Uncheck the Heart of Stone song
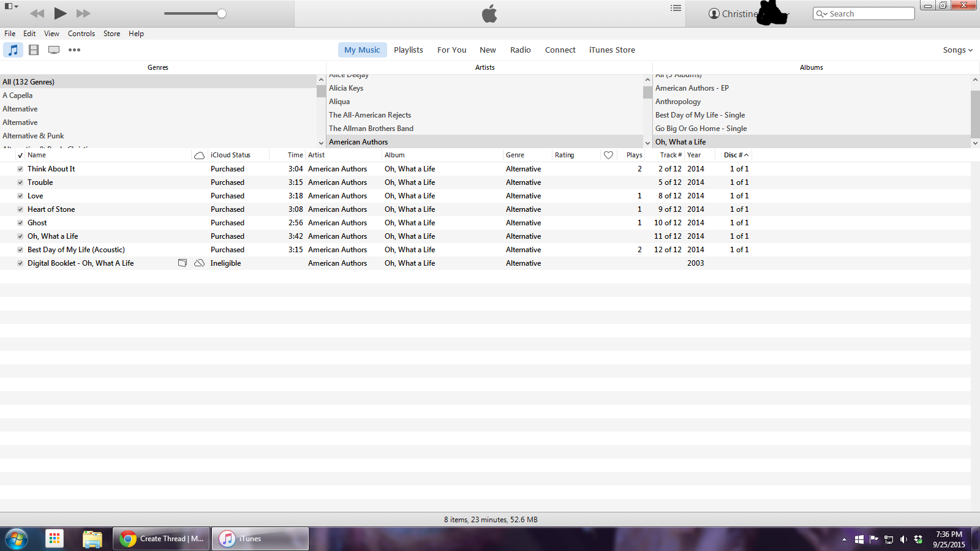The height and width of the screenshot is (551, 980). point(20,209)
